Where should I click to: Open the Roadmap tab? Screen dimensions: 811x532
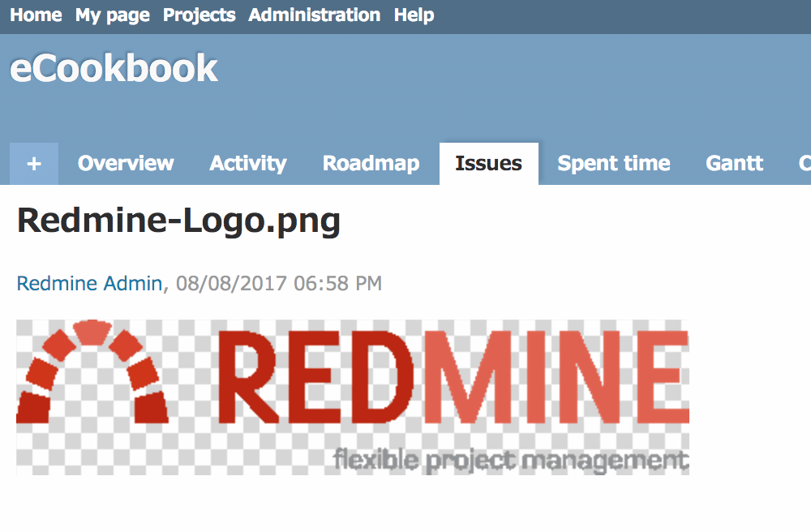tap(371, 164)
